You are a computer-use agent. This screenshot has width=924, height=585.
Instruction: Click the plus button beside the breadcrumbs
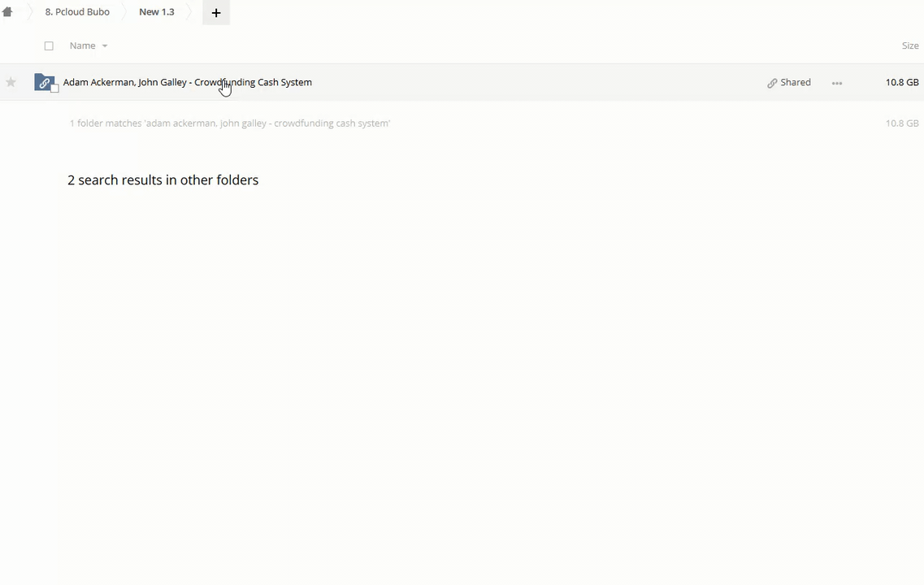pos(216,13)
